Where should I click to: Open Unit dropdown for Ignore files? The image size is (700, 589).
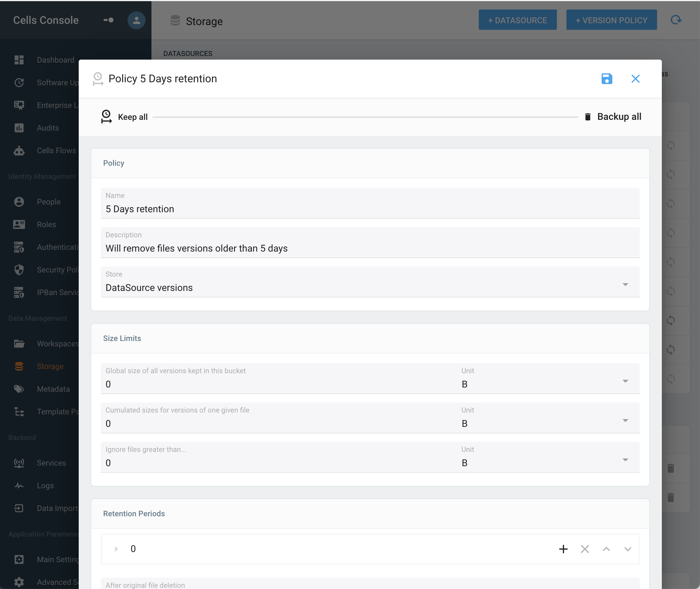[548, 458]
